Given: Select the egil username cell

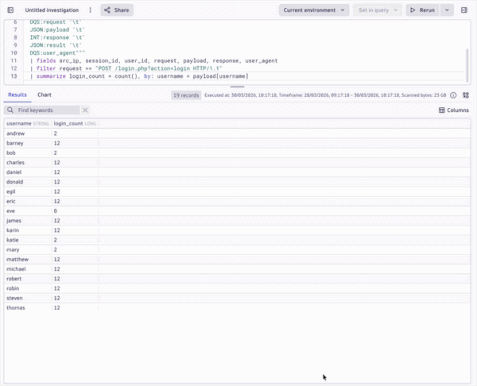Looking at the screenshot, I should tap(28, 192).
